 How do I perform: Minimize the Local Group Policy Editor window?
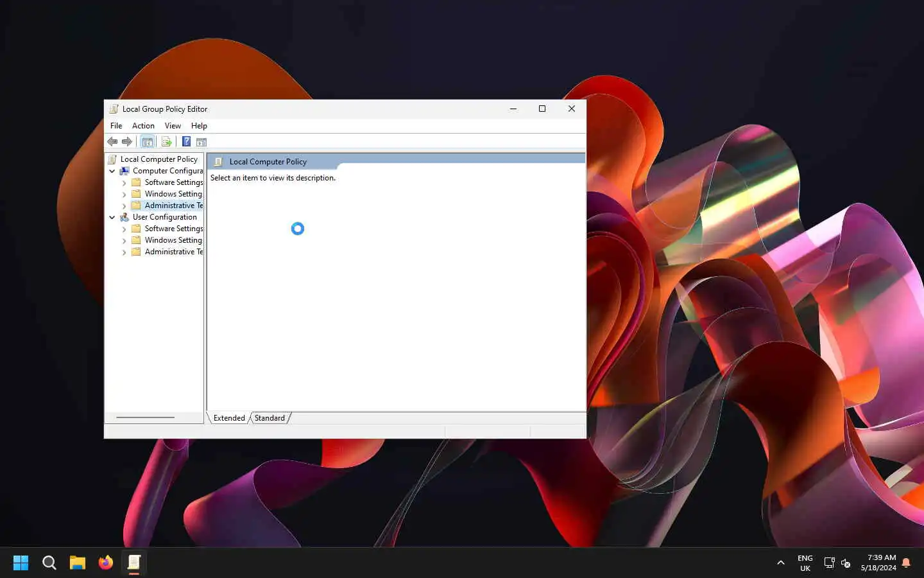(x=513, y=109)
